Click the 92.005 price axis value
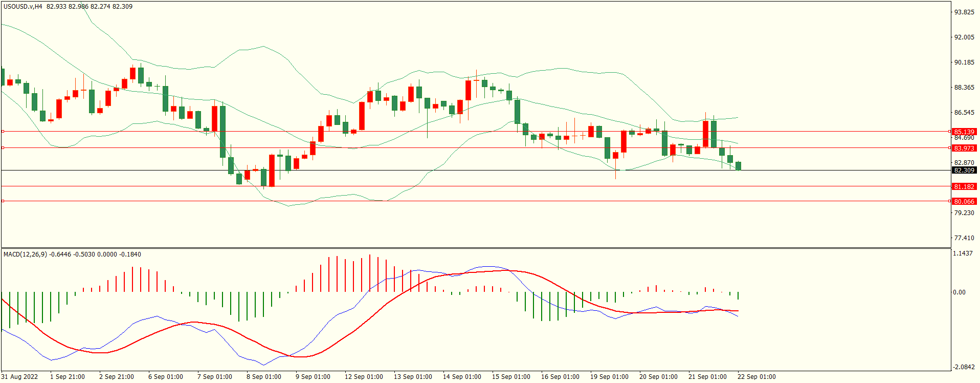This screenshot has width=980, height=383. (x=964, y=37)
